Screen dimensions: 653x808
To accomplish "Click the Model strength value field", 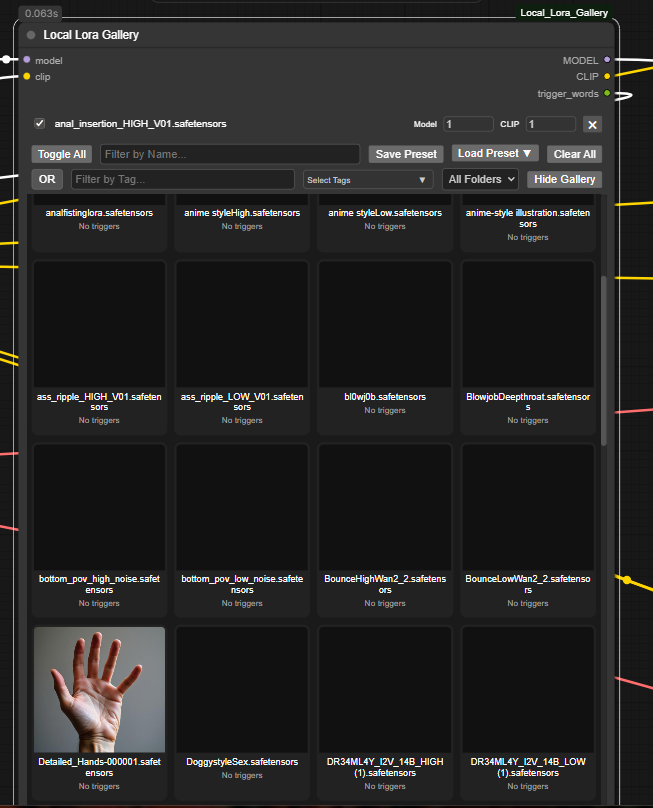I will click(x=468, y=124).
